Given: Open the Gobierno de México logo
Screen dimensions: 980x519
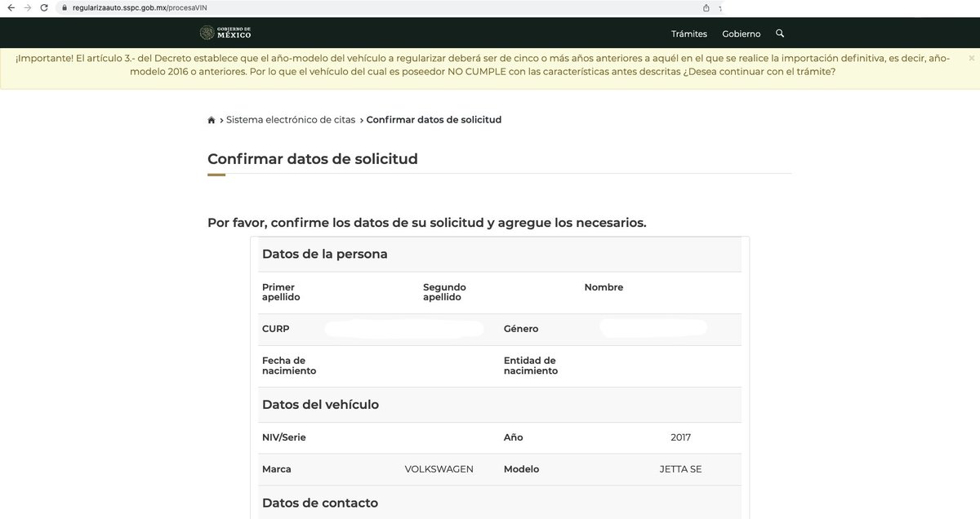Looking at the screenshot, I should pos(225,33).
